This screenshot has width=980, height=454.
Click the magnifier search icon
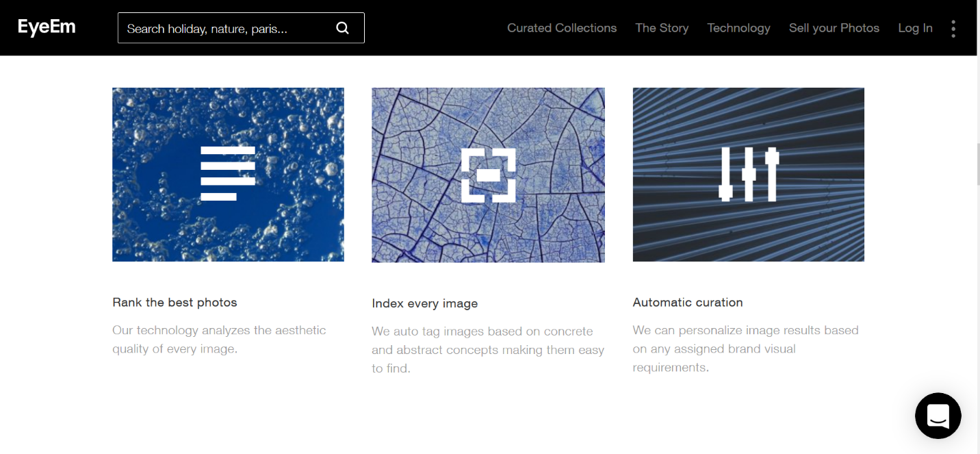click(343, 28)
